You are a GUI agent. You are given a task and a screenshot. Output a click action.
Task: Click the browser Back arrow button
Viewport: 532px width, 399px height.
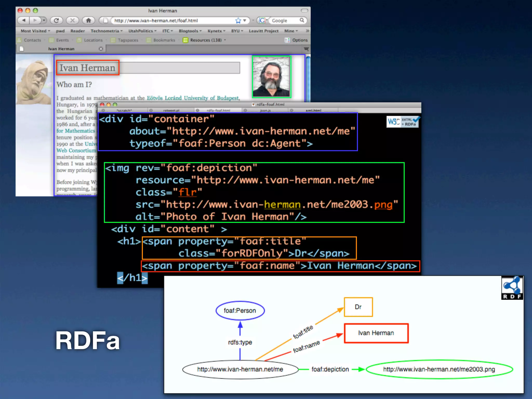24,20
